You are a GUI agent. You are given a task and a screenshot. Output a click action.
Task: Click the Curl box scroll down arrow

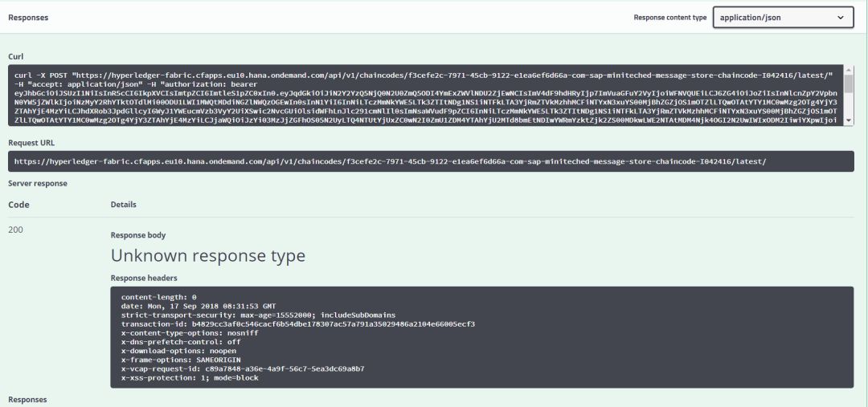[848, 120]
